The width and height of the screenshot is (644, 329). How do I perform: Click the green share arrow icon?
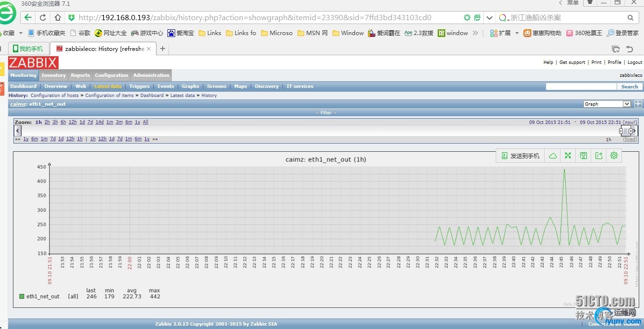598,156
